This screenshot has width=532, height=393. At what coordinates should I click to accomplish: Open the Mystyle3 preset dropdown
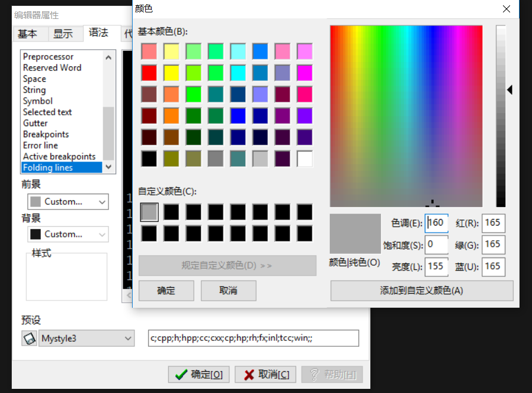pyautogui.click(x=86, y=338)
